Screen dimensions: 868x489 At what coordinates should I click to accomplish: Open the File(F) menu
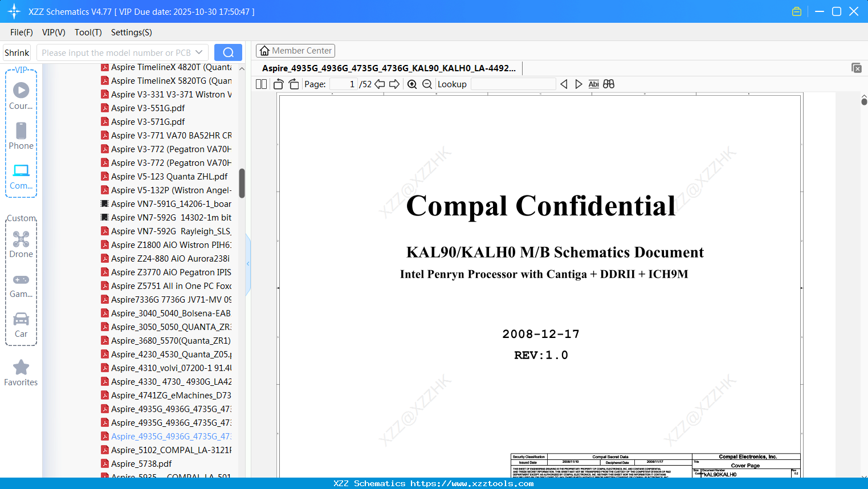pos(22,32)
